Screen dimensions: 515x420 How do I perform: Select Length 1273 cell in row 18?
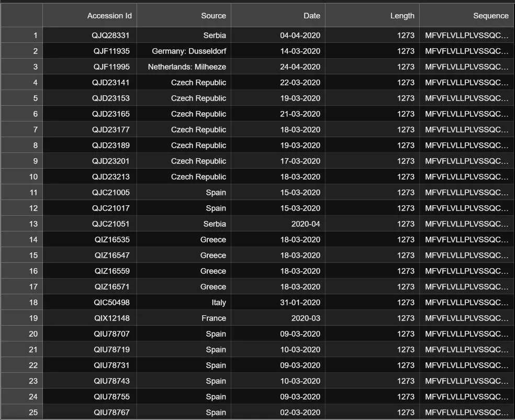pos(373,302)
